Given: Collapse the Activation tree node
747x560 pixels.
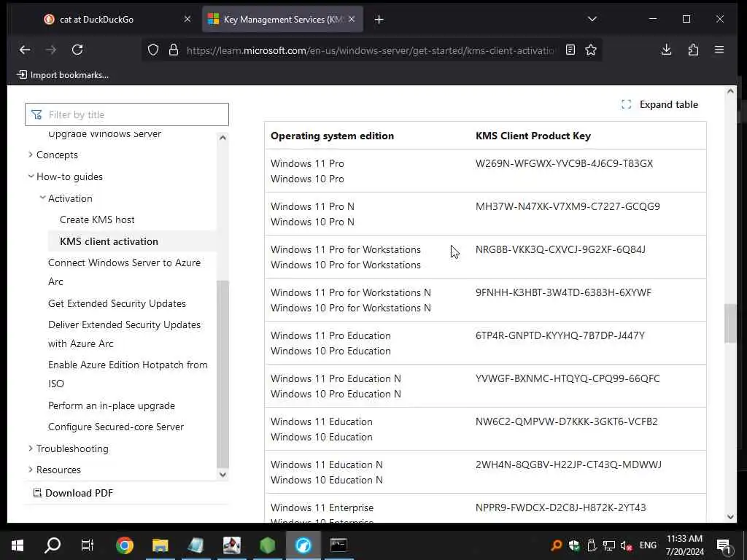Looking at the screenshot, I should (x=42, y=198).
